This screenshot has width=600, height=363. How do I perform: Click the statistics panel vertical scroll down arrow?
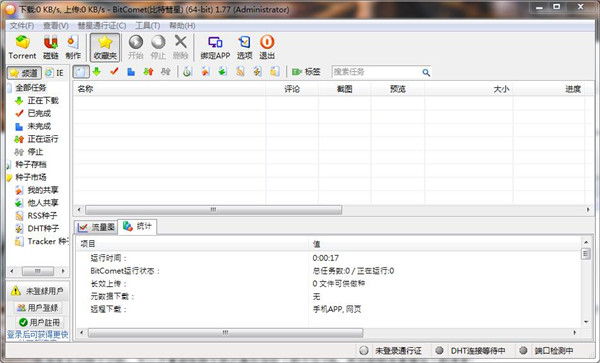(586, 322)
